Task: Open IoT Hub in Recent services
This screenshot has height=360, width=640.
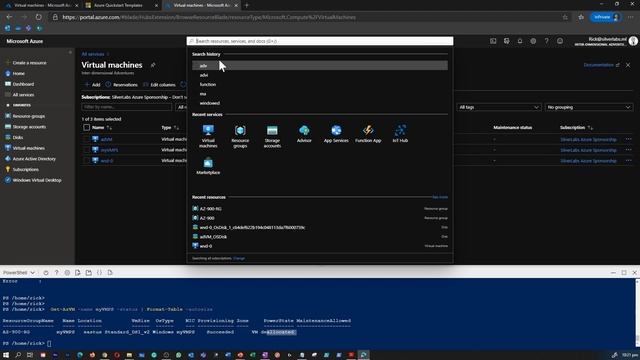Action: [400, 134]
